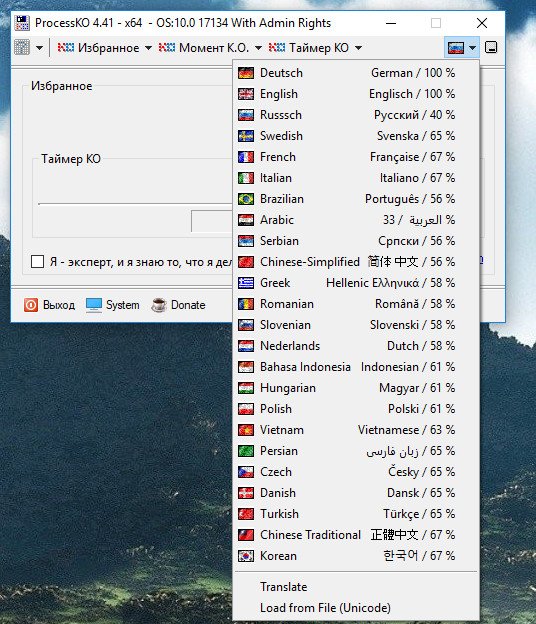Viewport: 536px width, 624px height.
Task: Expand the arrow next to the grid icon
Action: 39,48
